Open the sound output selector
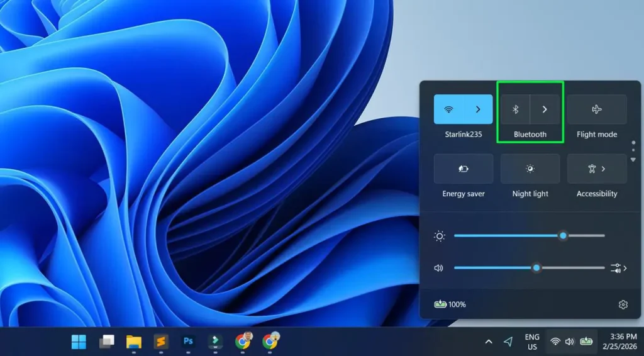Viewport: 644px width, 356px height. tap(619, 268)
